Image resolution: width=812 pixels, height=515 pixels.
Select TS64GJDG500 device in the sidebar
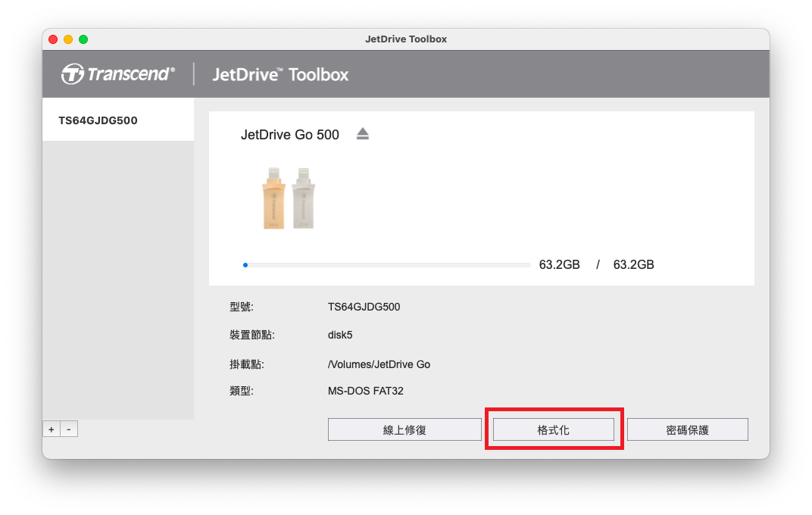118,120
